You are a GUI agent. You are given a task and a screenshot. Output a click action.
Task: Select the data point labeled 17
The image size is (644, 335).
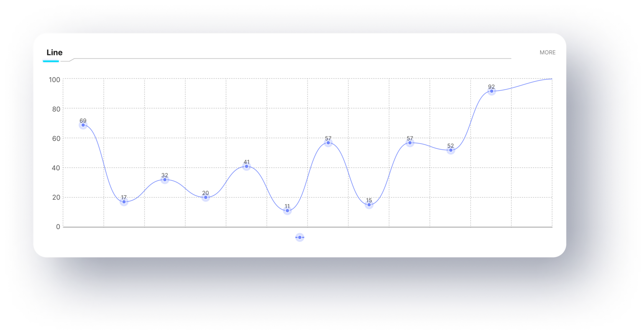pos(124,202)
